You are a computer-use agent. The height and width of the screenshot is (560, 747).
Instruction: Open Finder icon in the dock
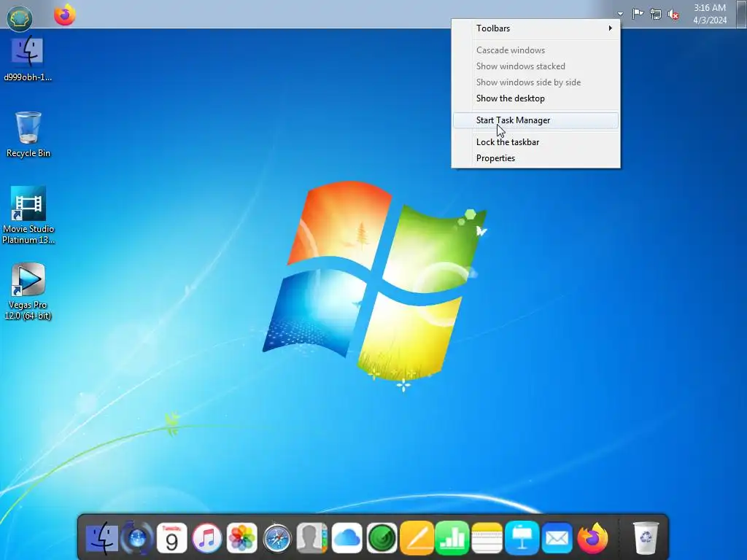[x=101, y=539]
